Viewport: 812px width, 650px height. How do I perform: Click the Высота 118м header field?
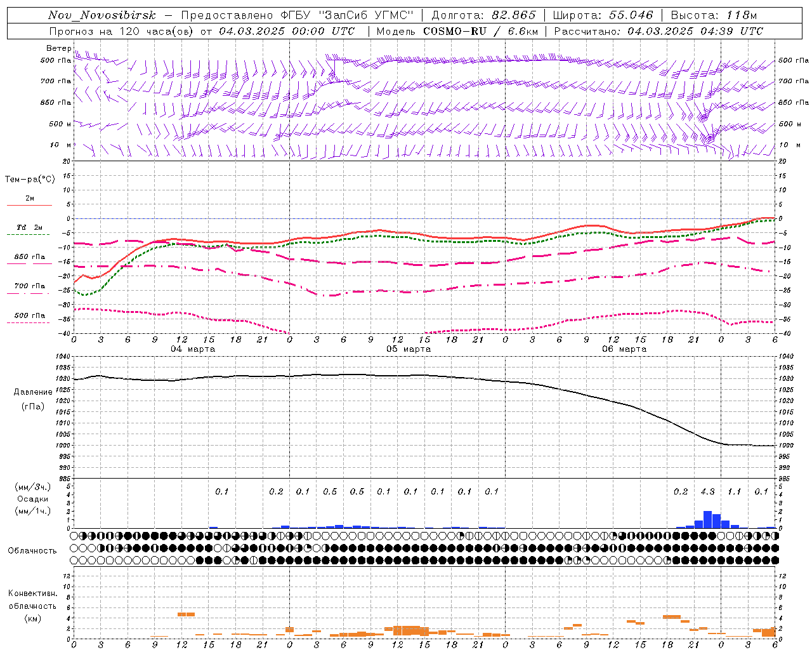pyautogui.click(x=714, y=15)
